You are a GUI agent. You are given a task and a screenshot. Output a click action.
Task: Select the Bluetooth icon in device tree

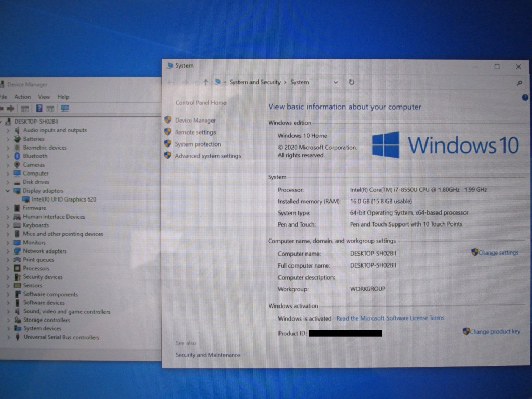pyautogui.click(x=17, y=156)
